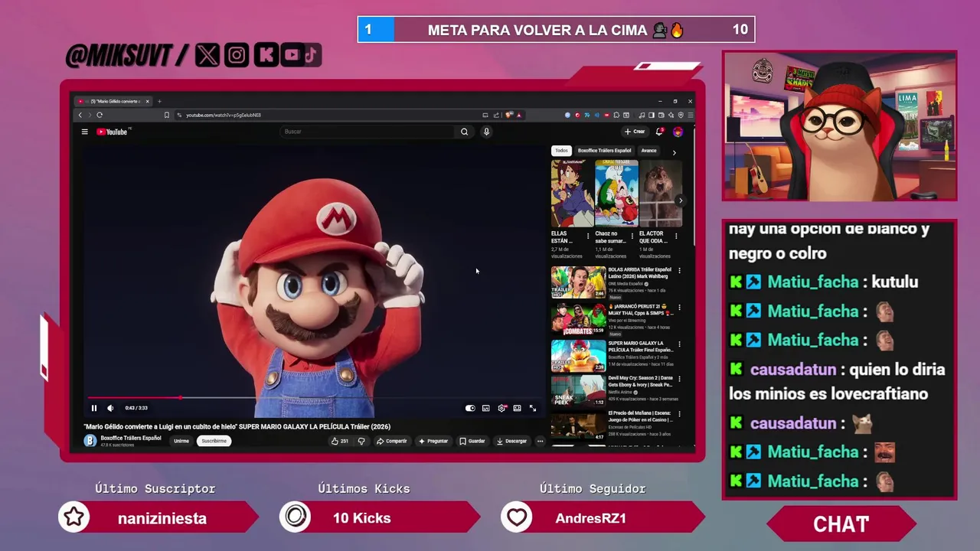Viewport: 980px width, 551px height.
Task: Select the Todos filter chip
Action: pyautogui.click(x=561, y=151)
